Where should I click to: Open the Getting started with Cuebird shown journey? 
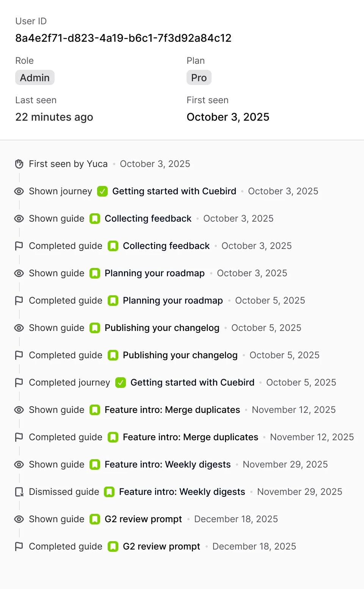(x=174, y=191)
